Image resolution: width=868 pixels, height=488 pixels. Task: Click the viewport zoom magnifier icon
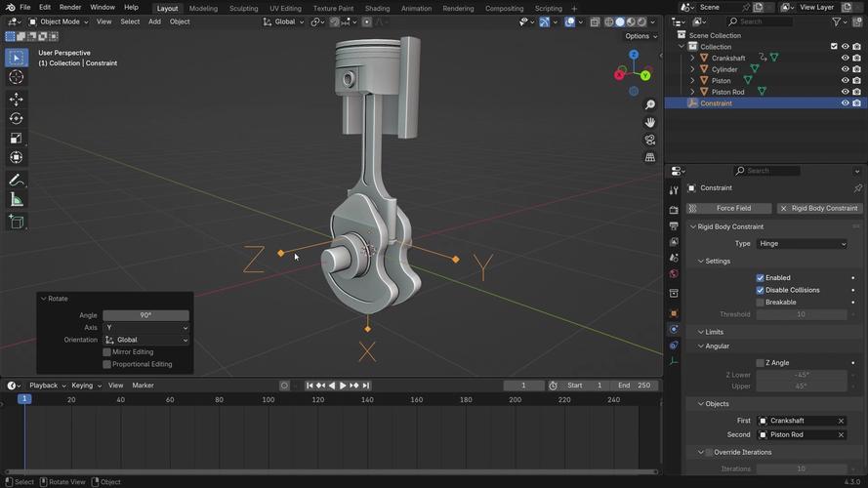650,104
